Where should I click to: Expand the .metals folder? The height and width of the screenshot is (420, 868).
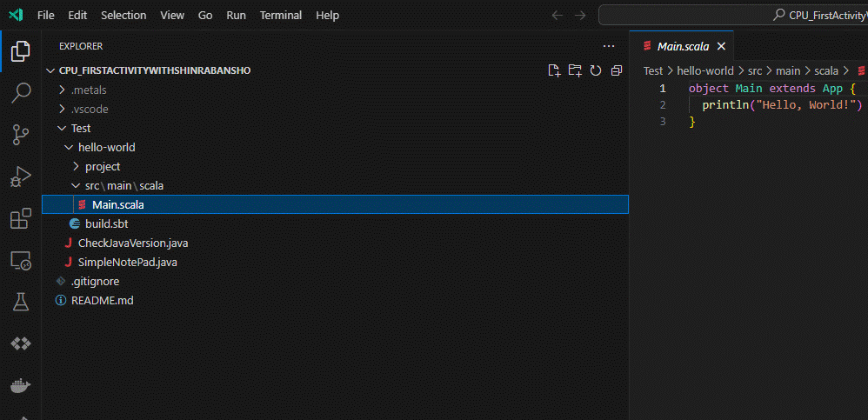tap(90, 90)
